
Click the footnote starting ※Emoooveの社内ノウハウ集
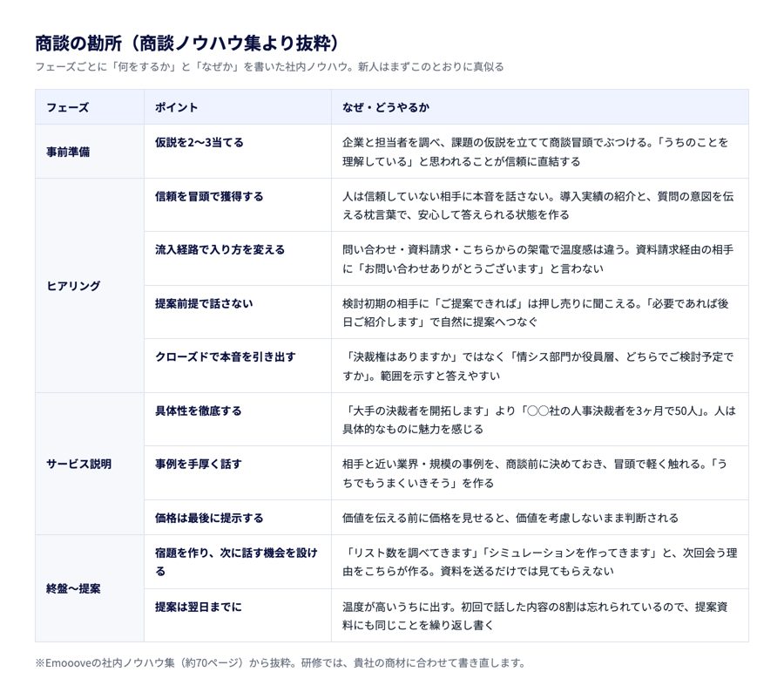[x=280, y=663]
